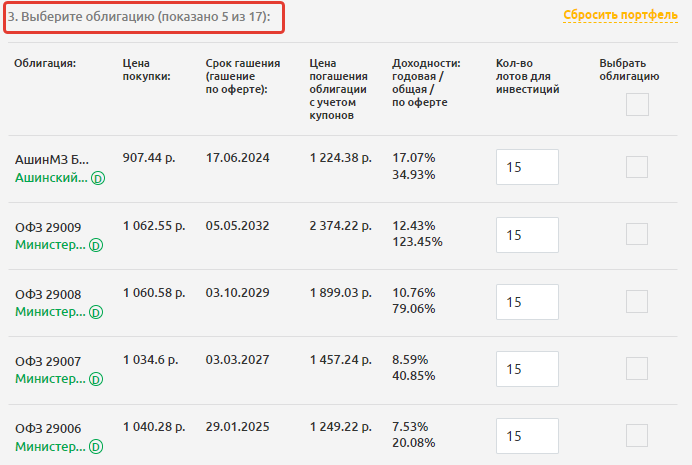Focus the lots input for АшинМЗ
This screenshot has height=465, width=692.
(x=527, y=168)
